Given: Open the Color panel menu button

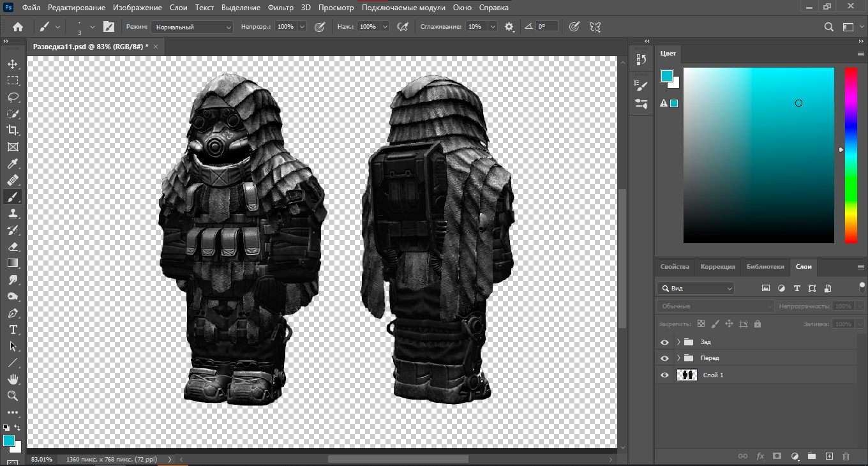Looking at the screenshot, I should pos(860,54).
